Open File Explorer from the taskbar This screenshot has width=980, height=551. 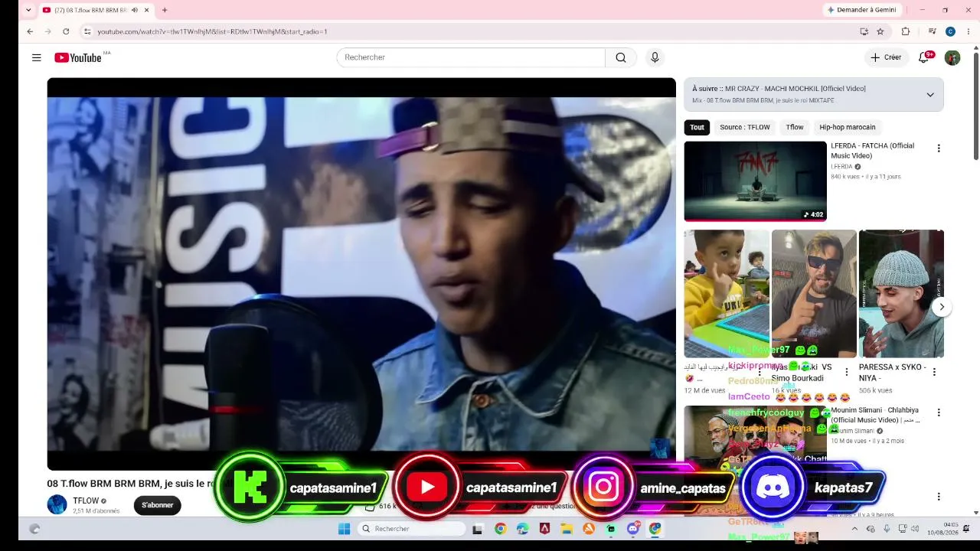coord(567,529)
